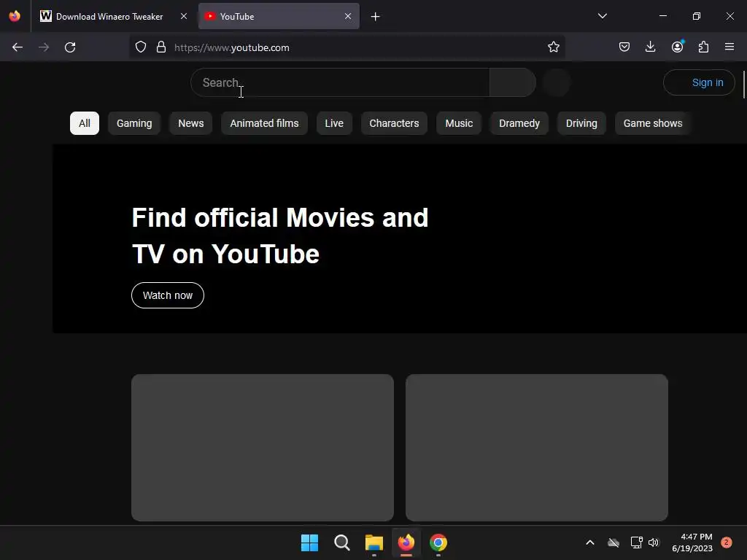Click Firefox icon in the taskbar

(x=406, y=542)
